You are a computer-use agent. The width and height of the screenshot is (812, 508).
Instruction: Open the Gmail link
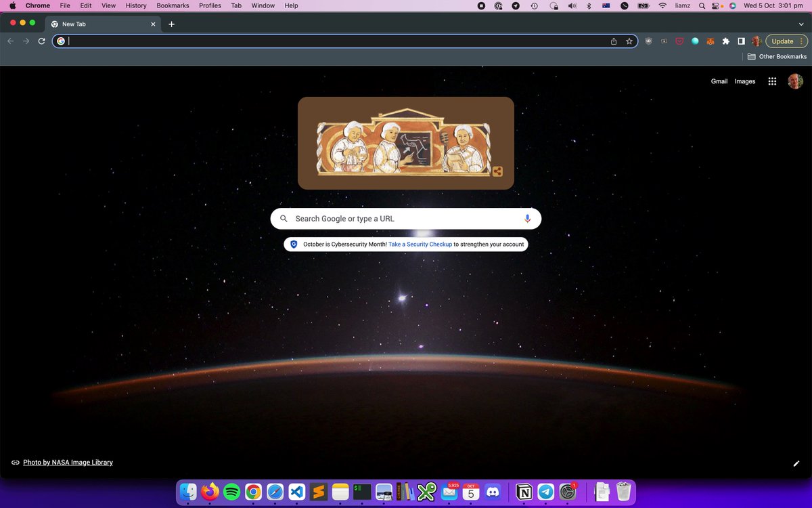click(x=719, y=81)
